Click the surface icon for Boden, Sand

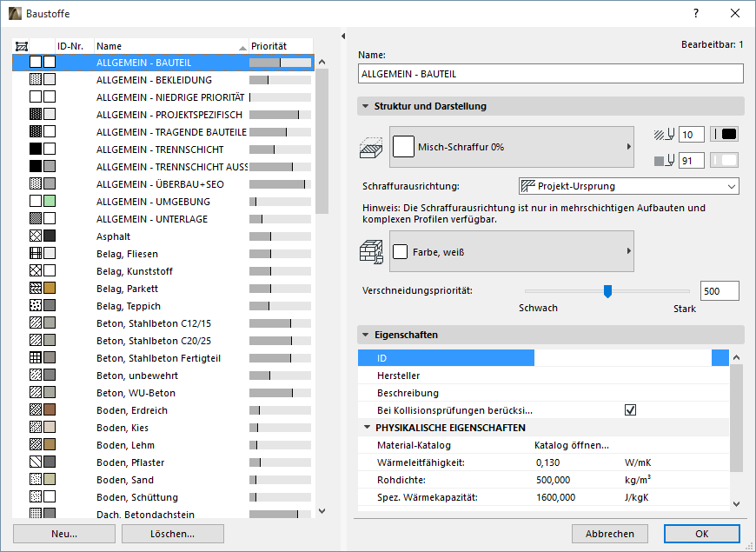50,479
